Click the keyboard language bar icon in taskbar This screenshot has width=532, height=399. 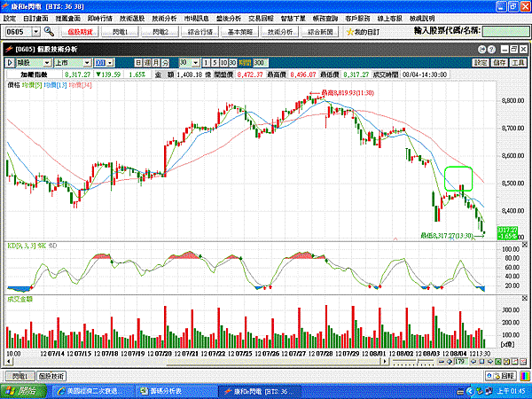pos(459,392)
